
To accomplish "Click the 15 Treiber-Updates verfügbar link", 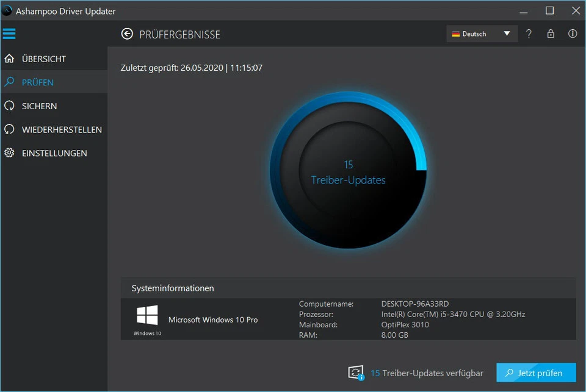I will (427, 372).
